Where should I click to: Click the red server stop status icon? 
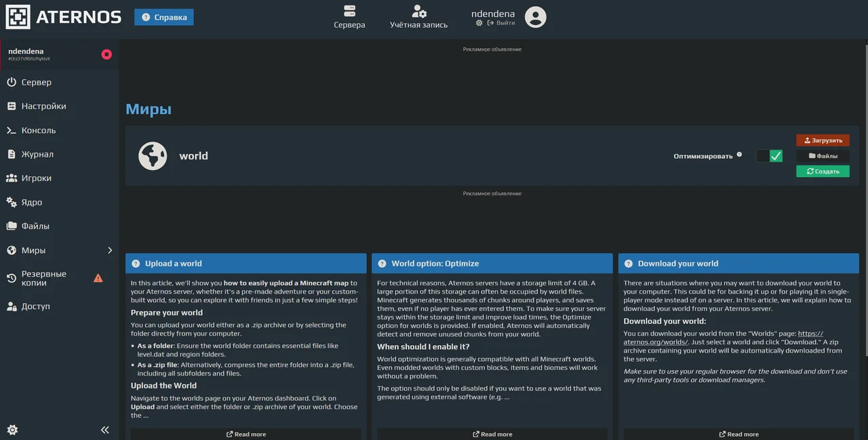pyautogui.click(x=106, y=54)
